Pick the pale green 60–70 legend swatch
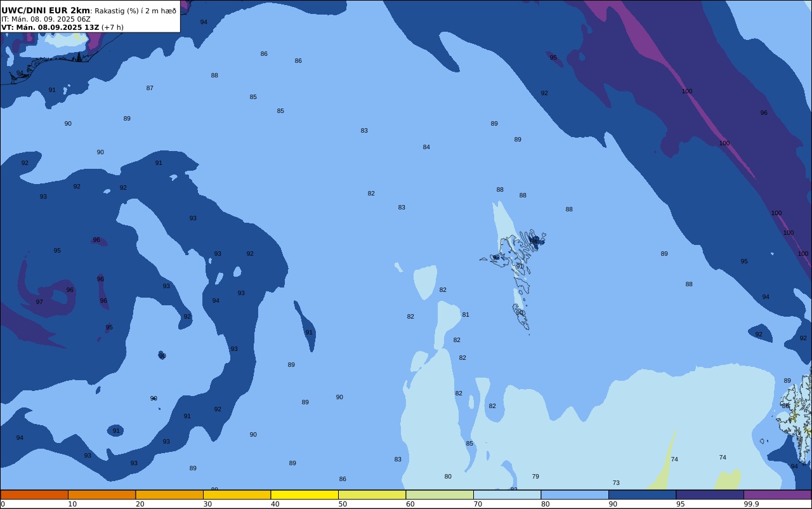The width and height of the screenshot is (812, 509). pos(440,494)
